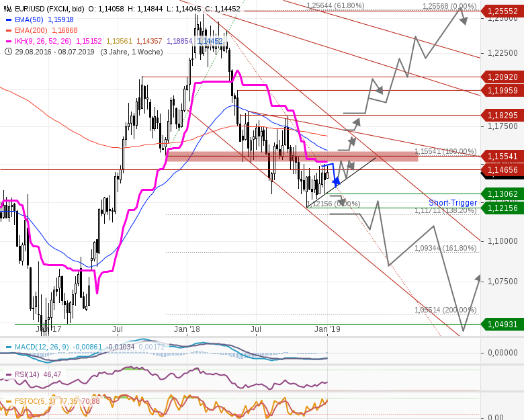Image resolution: width=524 pixels, height=420 pixels.
Task: Click the 1,25568 (0.00%) Fibonacci label
Action: pyautogui.click(x=449, y=6)
